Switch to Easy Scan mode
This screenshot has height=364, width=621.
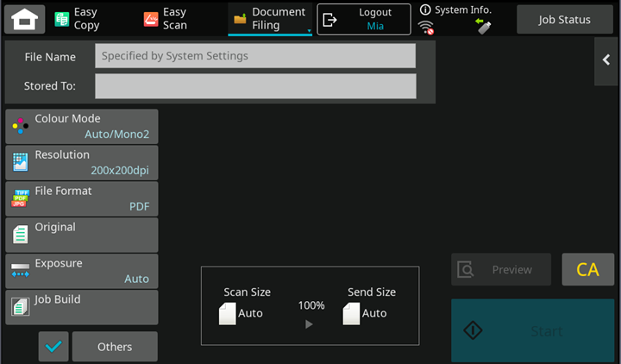tap(166, 19)
